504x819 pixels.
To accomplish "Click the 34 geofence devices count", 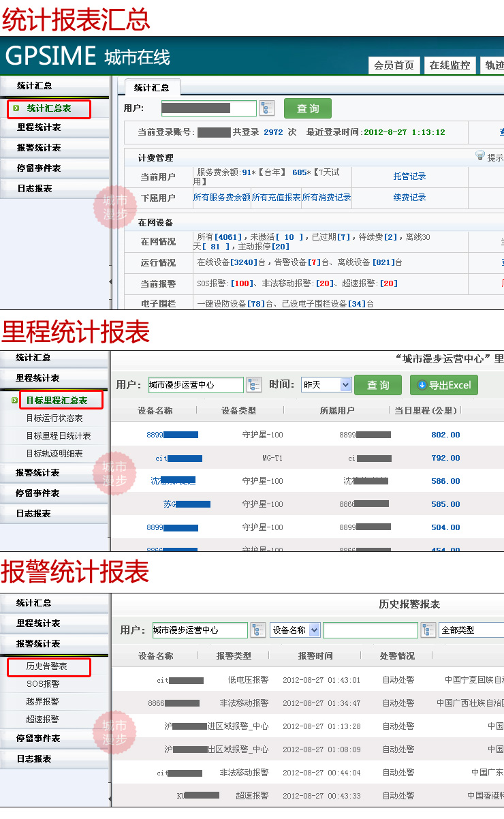I will 357,304.
